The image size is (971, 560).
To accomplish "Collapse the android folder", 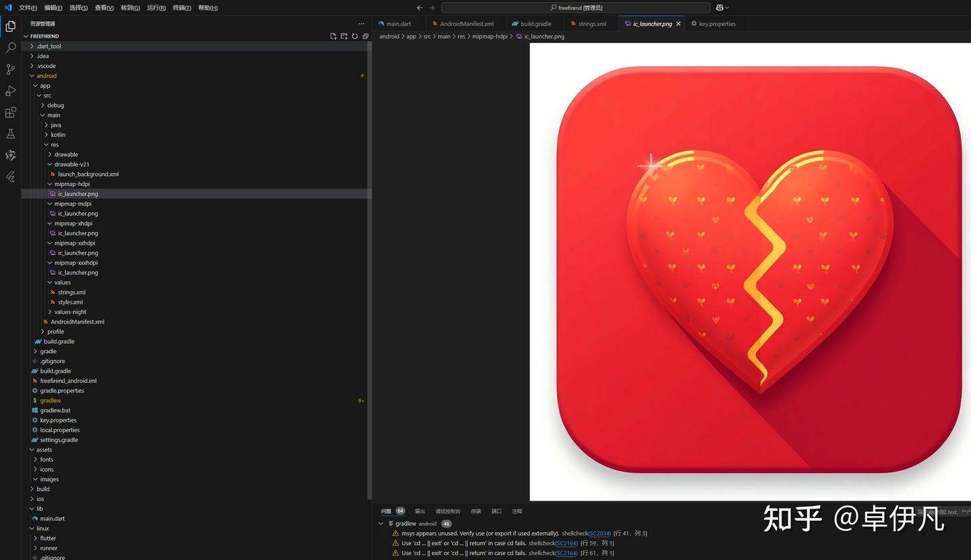I will tap(47, 75).
